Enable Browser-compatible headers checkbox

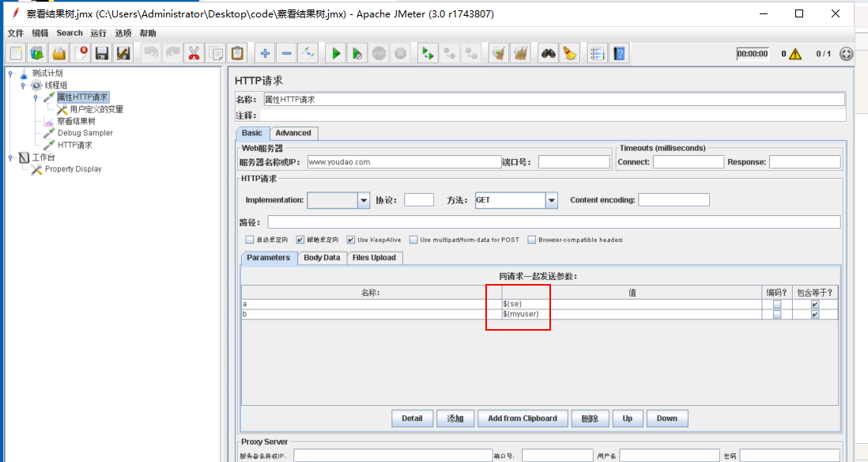532,240
